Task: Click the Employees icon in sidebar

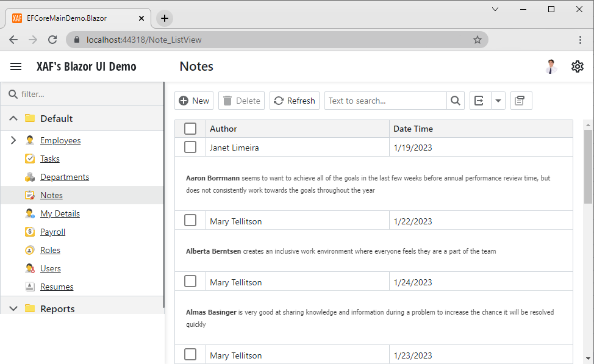Action: point(30,140)
